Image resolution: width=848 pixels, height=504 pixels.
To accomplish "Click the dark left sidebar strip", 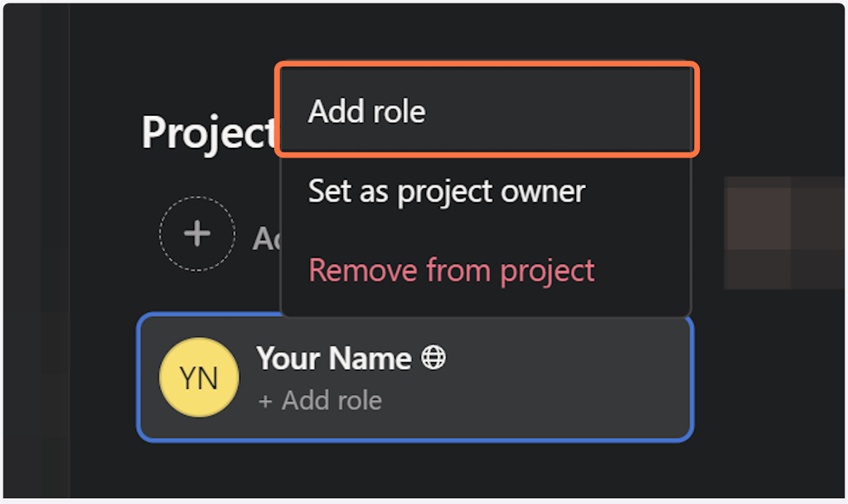I will click(x=35, y=260).
